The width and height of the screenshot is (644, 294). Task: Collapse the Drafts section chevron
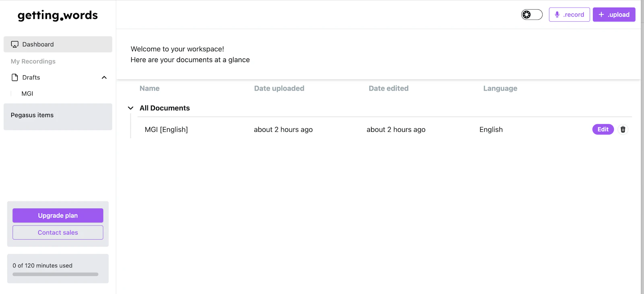[x=104, y=77]
